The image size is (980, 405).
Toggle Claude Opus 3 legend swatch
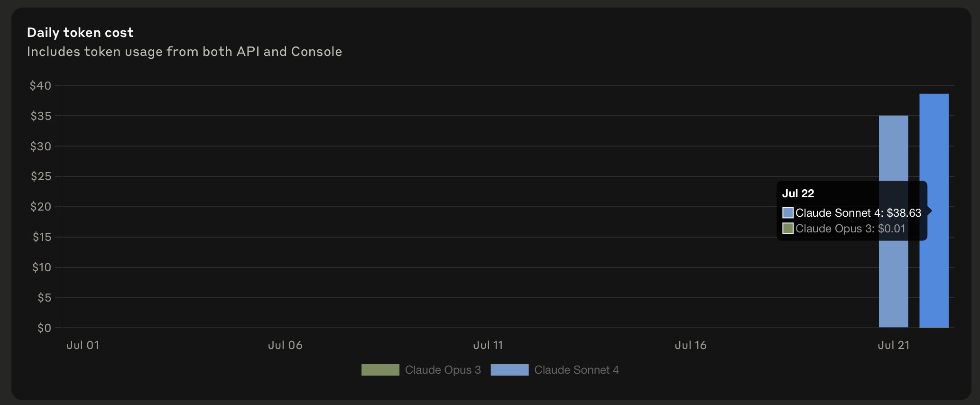(x=380, y=370)
